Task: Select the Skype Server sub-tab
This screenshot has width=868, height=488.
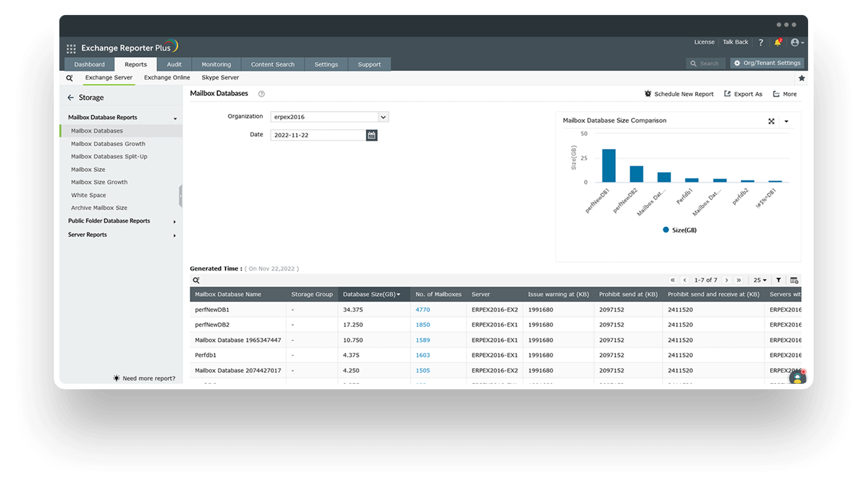Action: [x=220, y=78]
